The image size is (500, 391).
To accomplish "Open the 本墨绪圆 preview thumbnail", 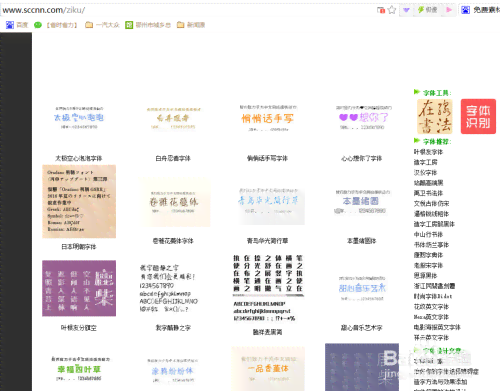I will [362, 201].
